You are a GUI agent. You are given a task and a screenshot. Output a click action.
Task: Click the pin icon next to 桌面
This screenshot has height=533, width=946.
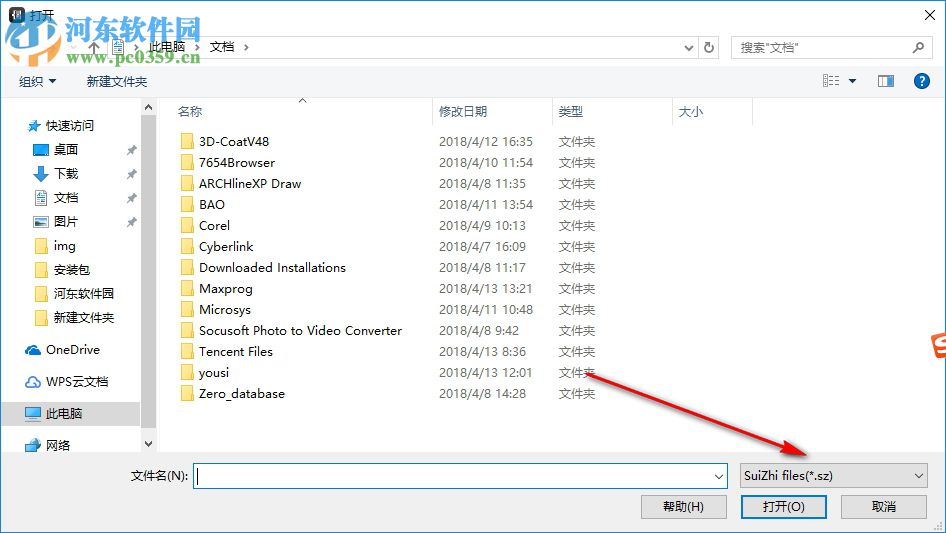pyautogui.click(x=132, y=150)
